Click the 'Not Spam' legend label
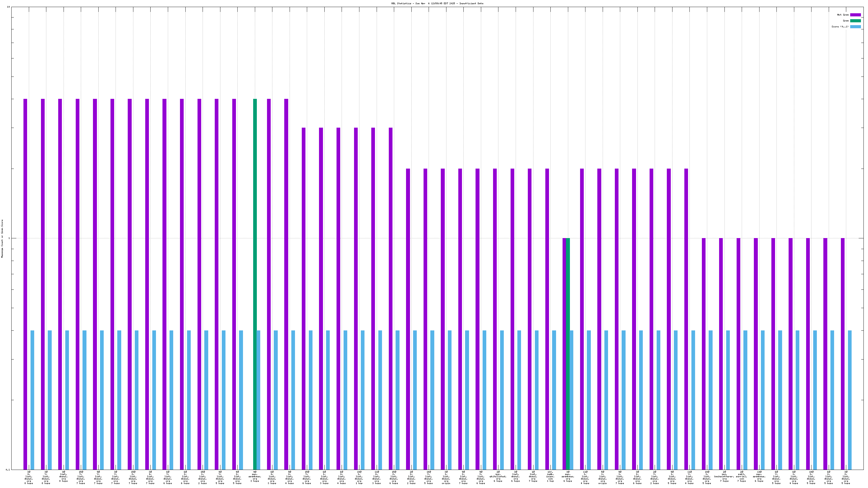 pyautogui.click(x=843, y=15)
